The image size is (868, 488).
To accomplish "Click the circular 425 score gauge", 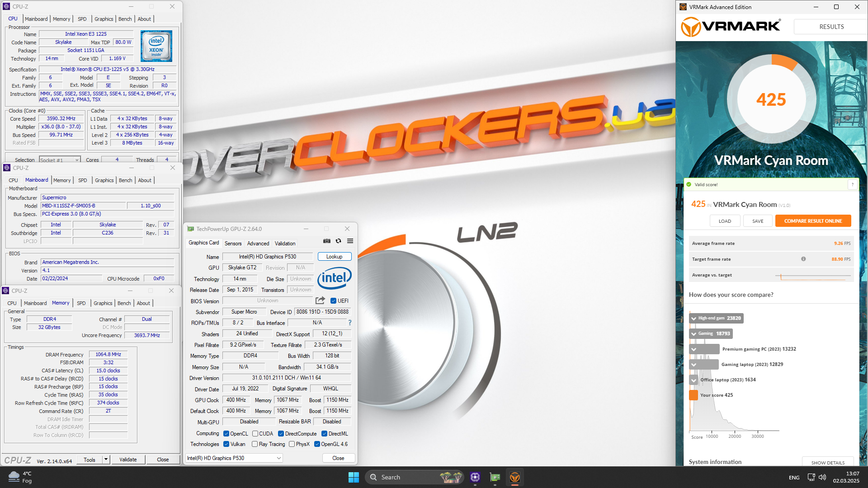I will 771,99.
